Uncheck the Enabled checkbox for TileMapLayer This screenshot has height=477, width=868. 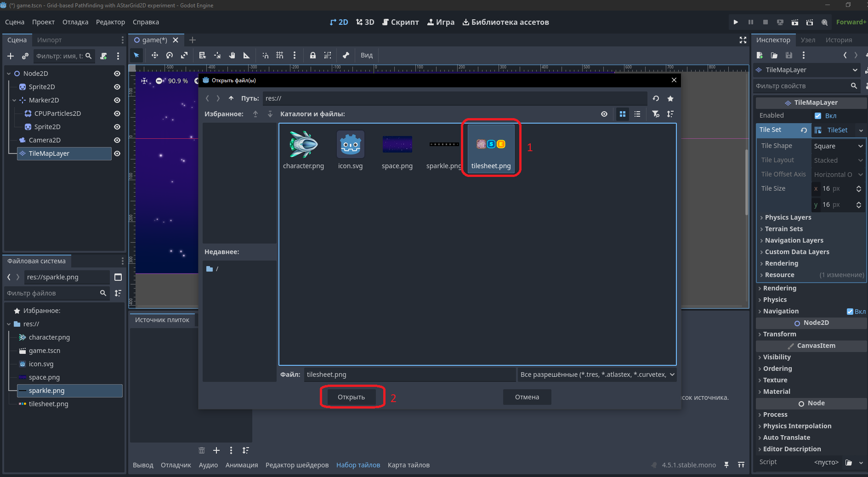(818, 116)
